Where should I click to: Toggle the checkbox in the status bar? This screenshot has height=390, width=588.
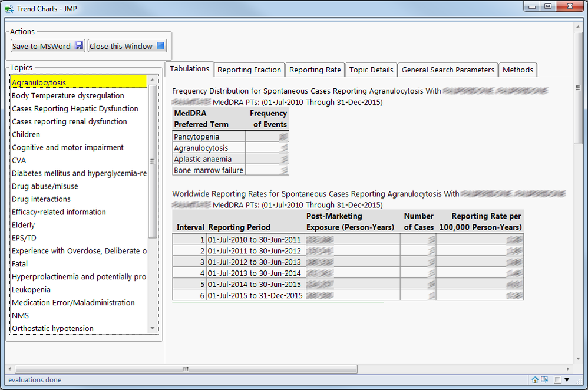pyautogui.click(x=557, y=380)
